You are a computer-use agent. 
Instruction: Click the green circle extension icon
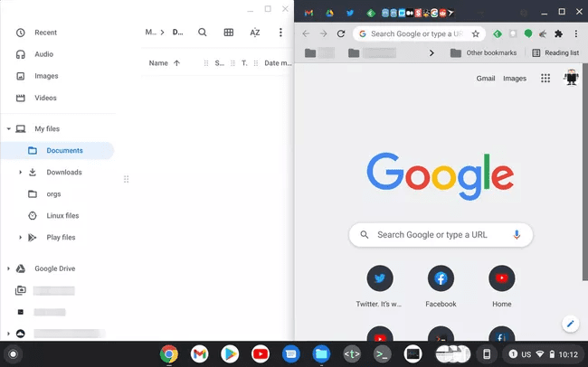click(528, 33)
